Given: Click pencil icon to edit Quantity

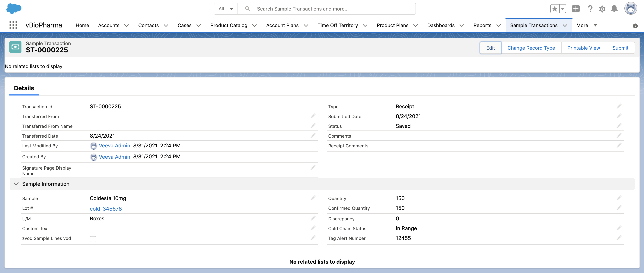Looking at the screenshot, I should coord(619,198).
